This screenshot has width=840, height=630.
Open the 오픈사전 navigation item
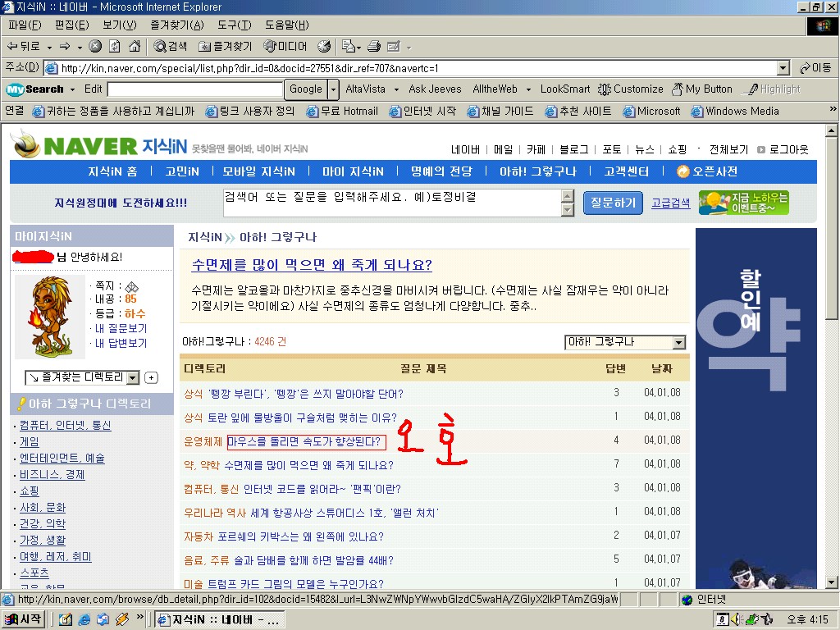707,171
